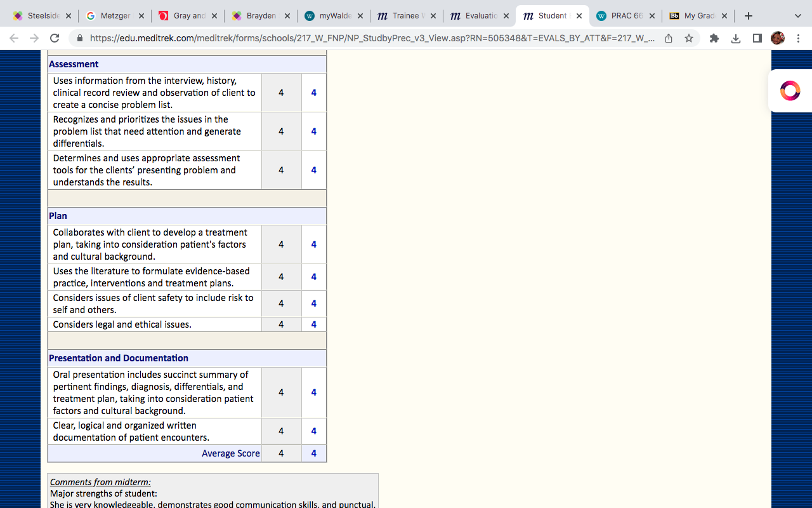Open Chrome three-dot menu
Viewport: 812px width, 508px height.
point(799,38)
